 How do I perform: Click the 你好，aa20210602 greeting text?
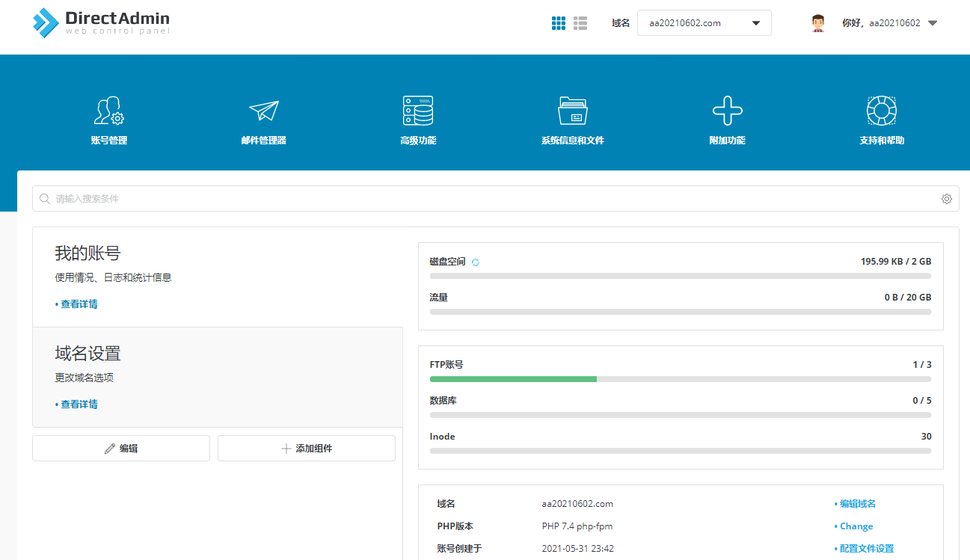coord(881,23)
